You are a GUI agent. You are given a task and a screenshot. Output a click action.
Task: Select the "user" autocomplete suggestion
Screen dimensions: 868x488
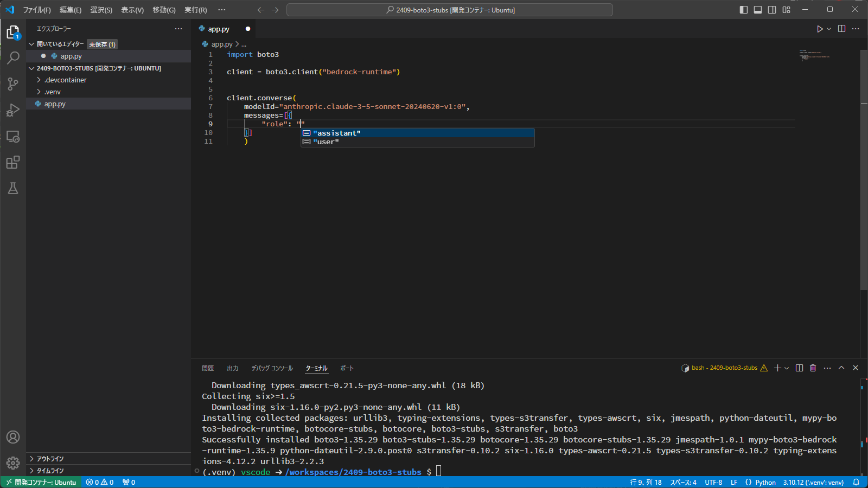(x=418, y=142)
